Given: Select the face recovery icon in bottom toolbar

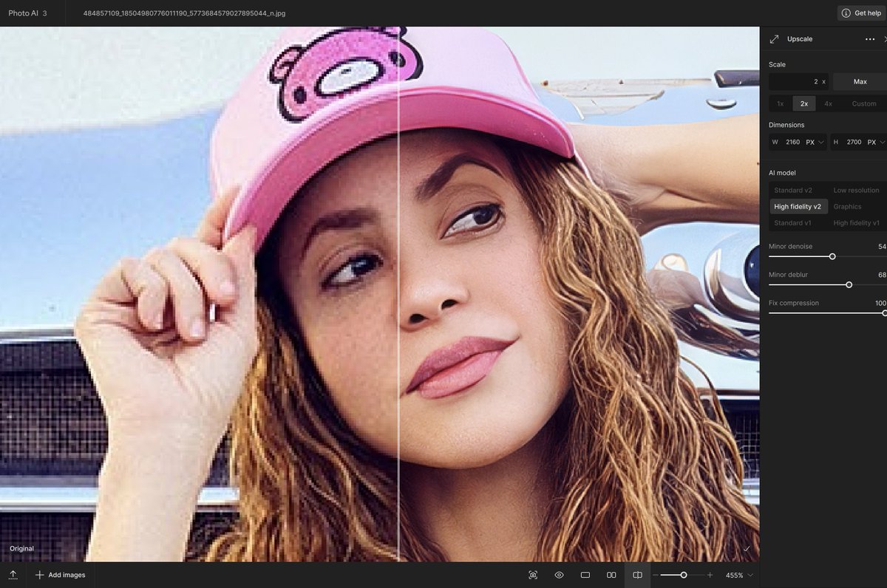Looking at the screenshot, I should tap(533, 575).
